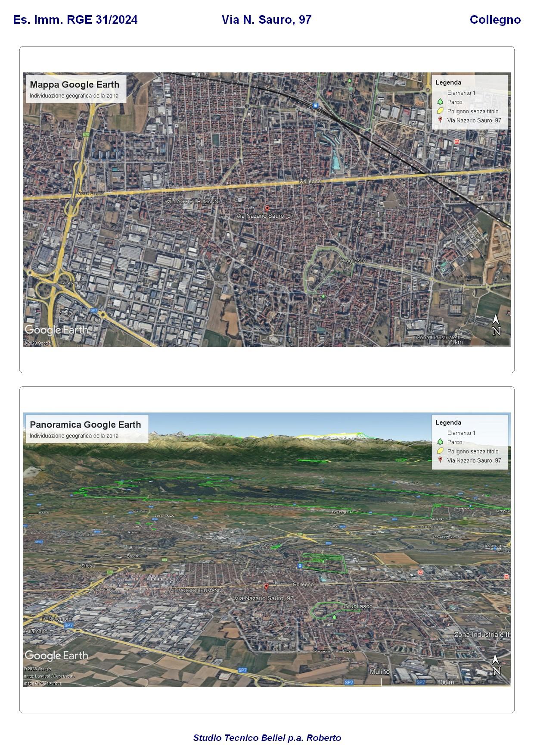Click the yellow polygon icon in the Panoramica legend
This screenshot has width=534, height=756.
point(440,451)
